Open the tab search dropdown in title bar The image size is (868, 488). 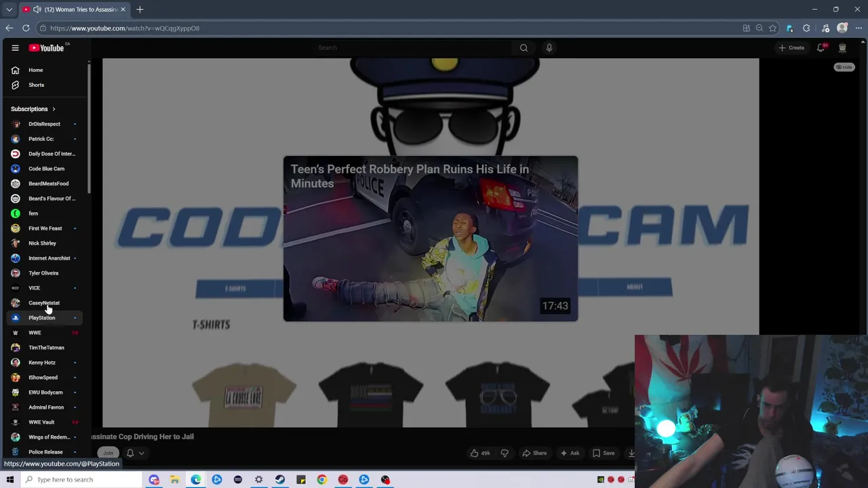9,9
